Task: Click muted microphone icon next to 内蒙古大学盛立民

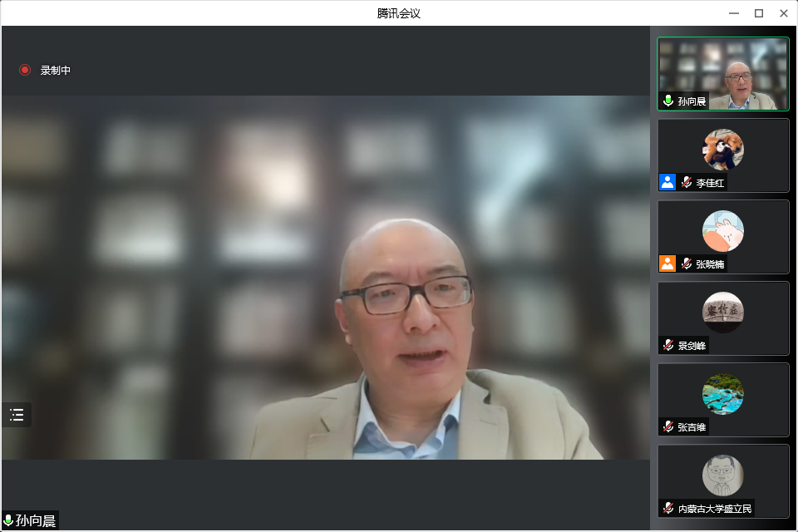Action: tap(668, 508)
